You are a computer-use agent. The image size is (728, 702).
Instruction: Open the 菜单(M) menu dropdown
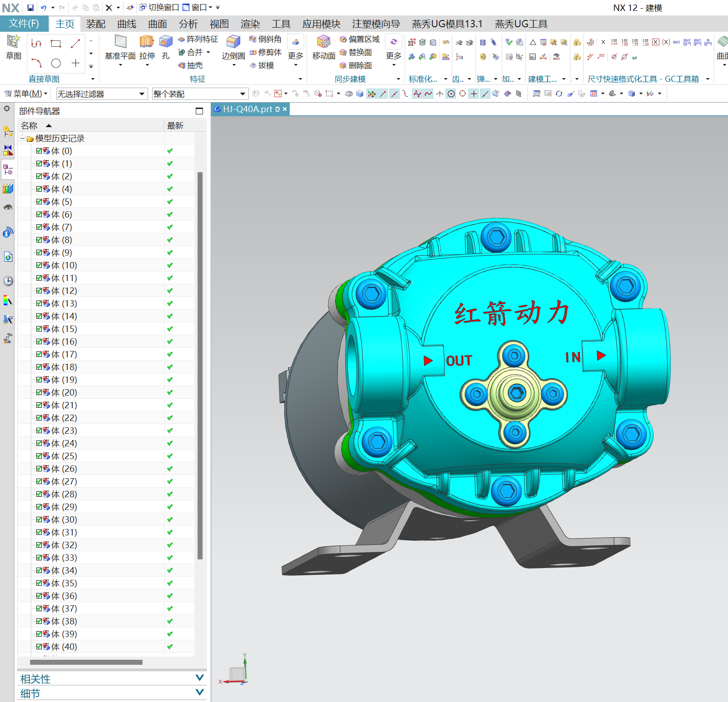click(x=26, y=94)
